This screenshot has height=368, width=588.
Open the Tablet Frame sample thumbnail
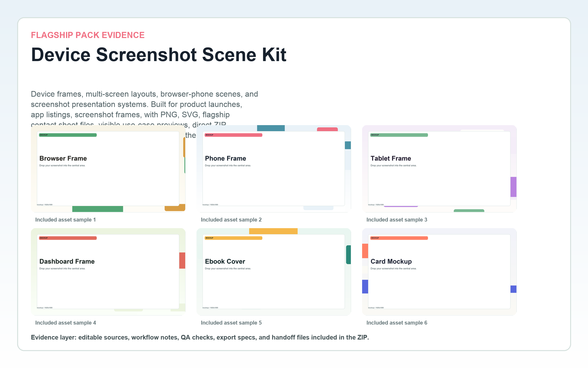click(x=439, y=169)
